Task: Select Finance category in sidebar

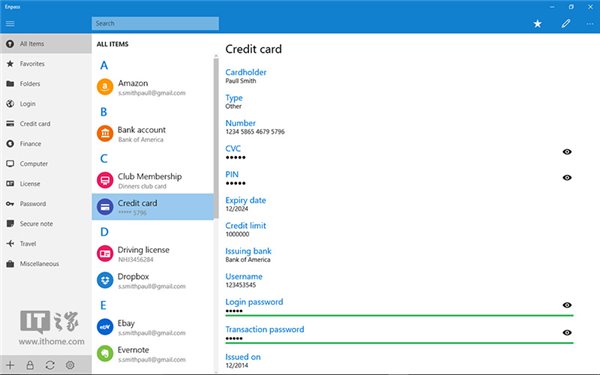Action: coord(46,143)
